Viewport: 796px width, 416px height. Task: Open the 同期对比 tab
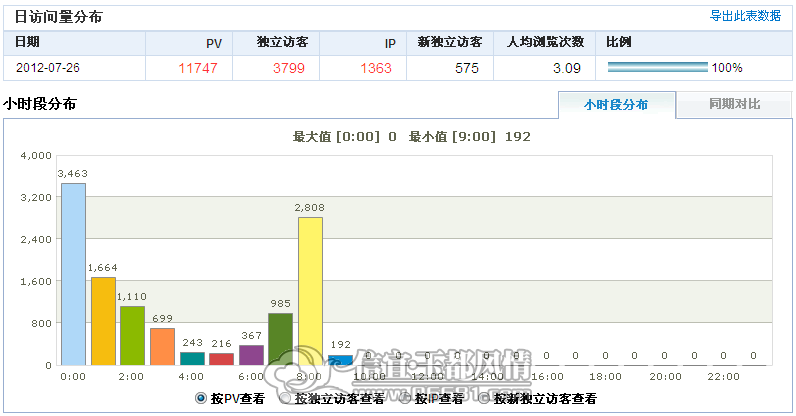point(734,104)
